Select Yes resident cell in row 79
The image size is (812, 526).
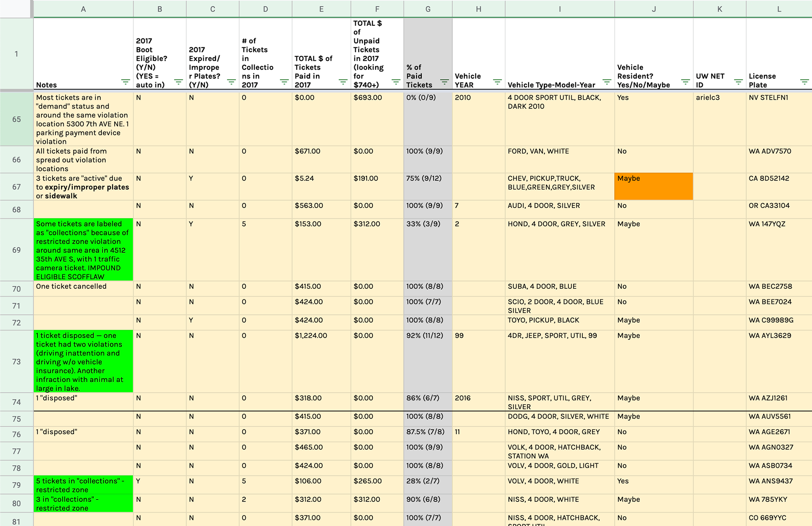[x=654, y=485]
